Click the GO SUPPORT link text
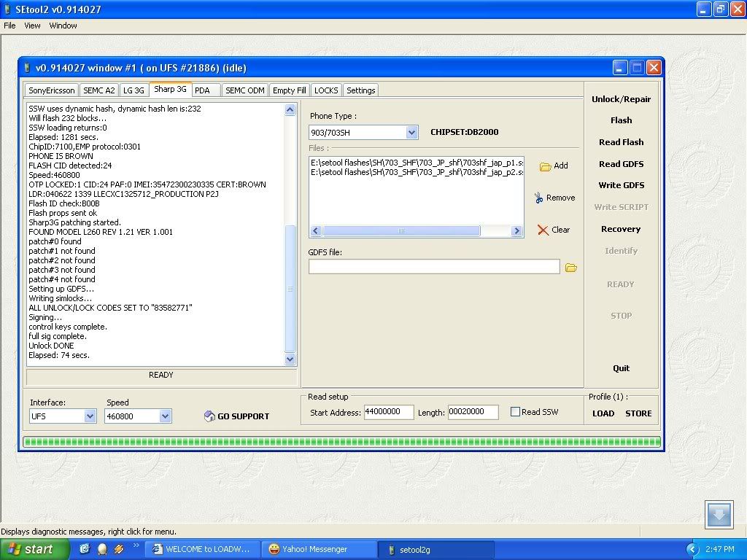 coord(244,416)
